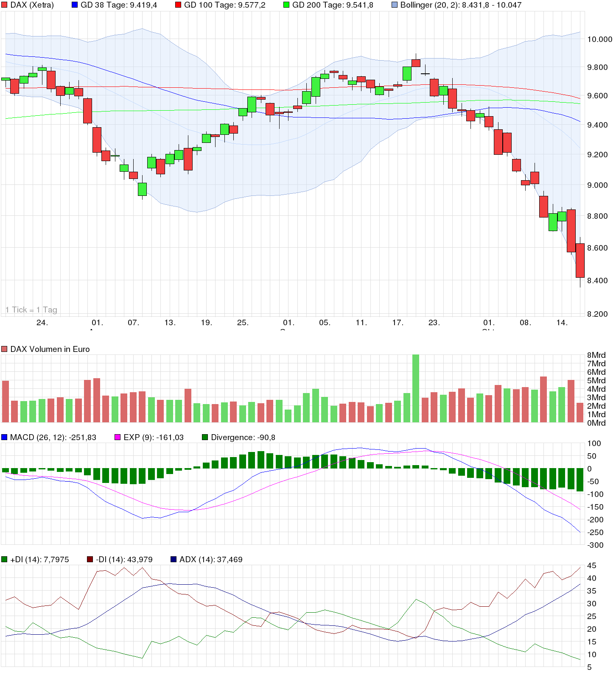616x675 pixels.
Task: Click the 8Mrd volume axis label
Action: 596,355
